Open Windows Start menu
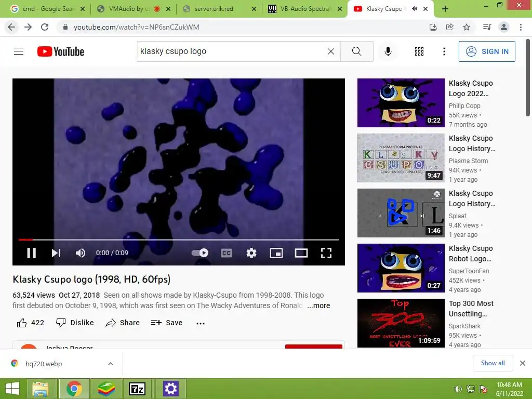The width and height of the screenshot is (532, 399). pos(12,389)
